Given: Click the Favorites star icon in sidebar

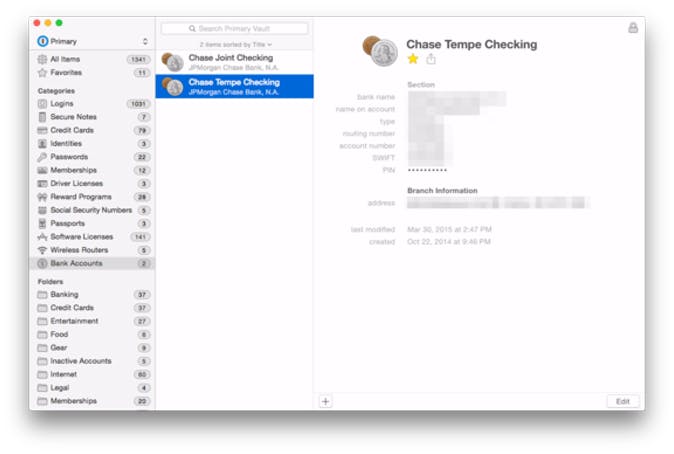Looking at the screenshot, I should coord(42,73).
